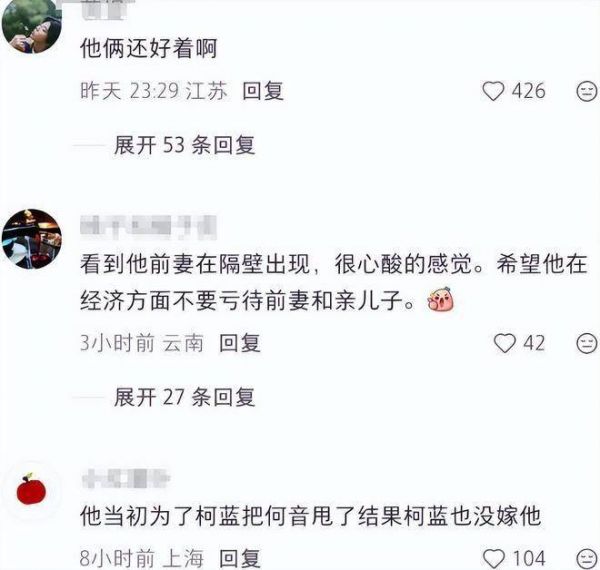Tap the emoji sticker in Yunnan comment
Image resolution: width=600 pixels, height=570 pixels.
pyautogui.click(x=441, y=300)
